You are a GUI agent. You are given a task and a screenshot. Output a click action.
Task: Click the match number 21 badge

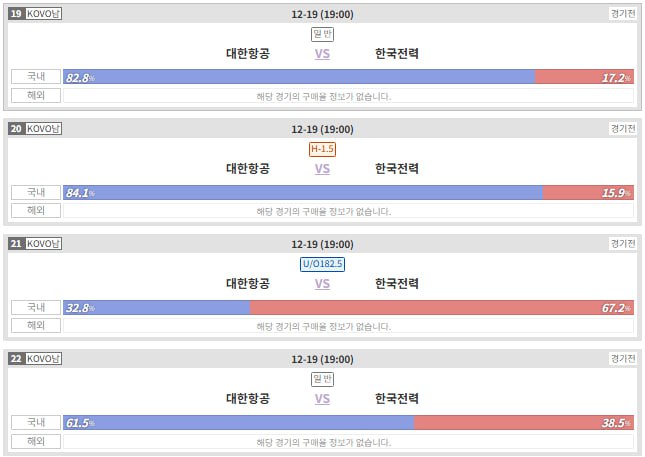tap(16, 244)
